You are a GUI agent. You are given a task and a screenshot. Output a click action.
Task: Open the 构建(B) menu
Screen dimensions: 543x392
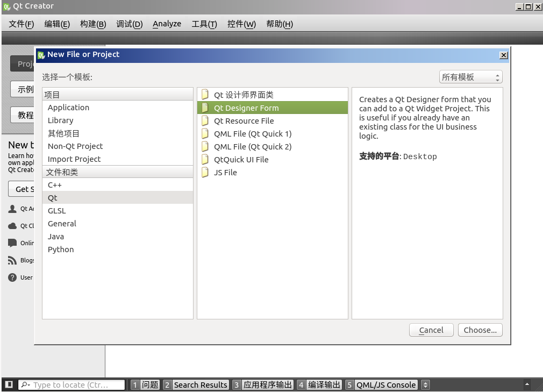tap(93, 24)
